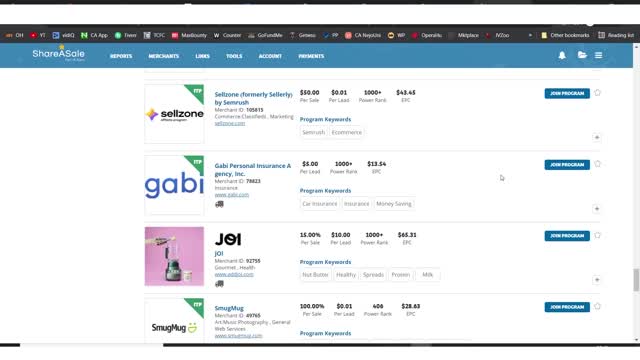Screen dimensions: 640x360
Task: Click the page vertical scrollbar thumb
Action: (636, 280)
